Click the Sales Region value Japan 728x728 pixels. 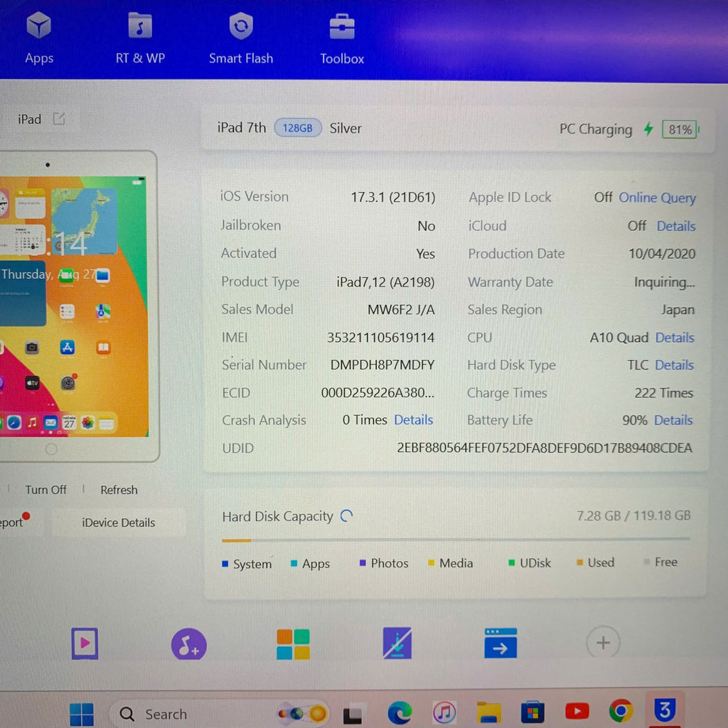point(678,310)
